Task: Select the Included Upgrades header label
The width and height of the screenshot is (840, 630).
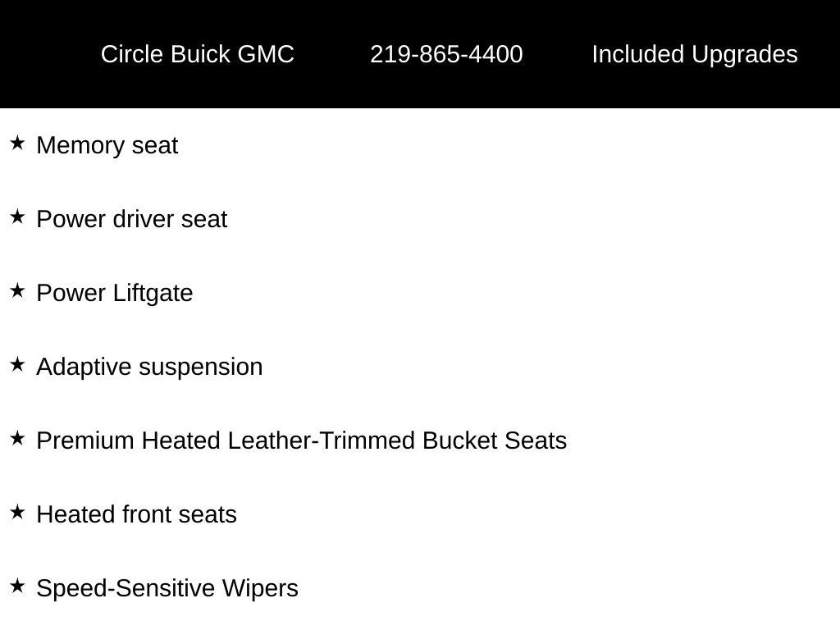Action: (694, 54)
